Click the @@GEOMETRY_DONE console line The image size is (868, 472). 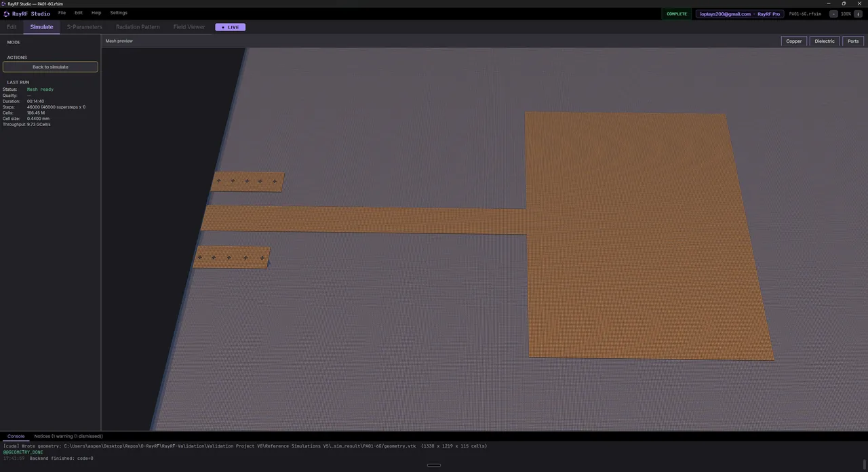click(23, 452)
